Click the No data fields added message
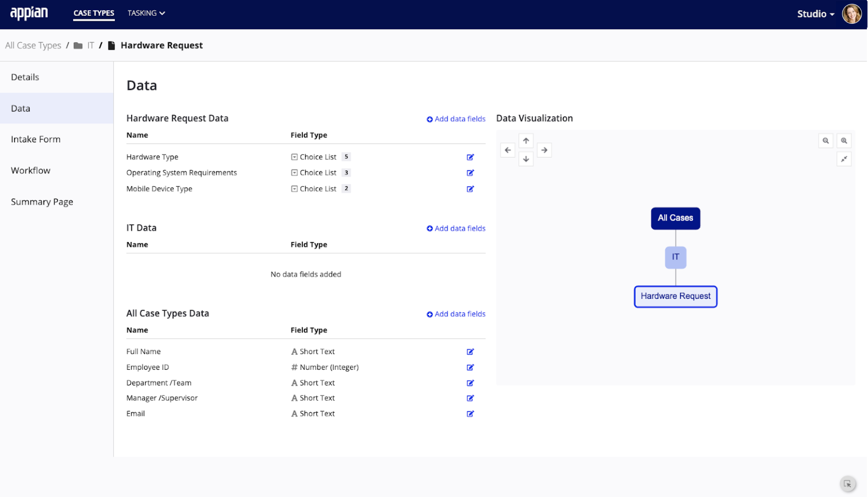 tap(306, 274)
